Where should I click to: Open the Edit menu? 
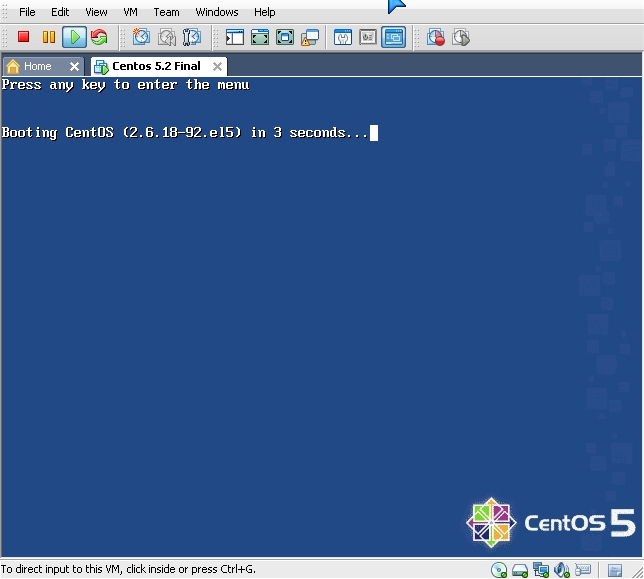pyautogui.click(x=60, y=12)
